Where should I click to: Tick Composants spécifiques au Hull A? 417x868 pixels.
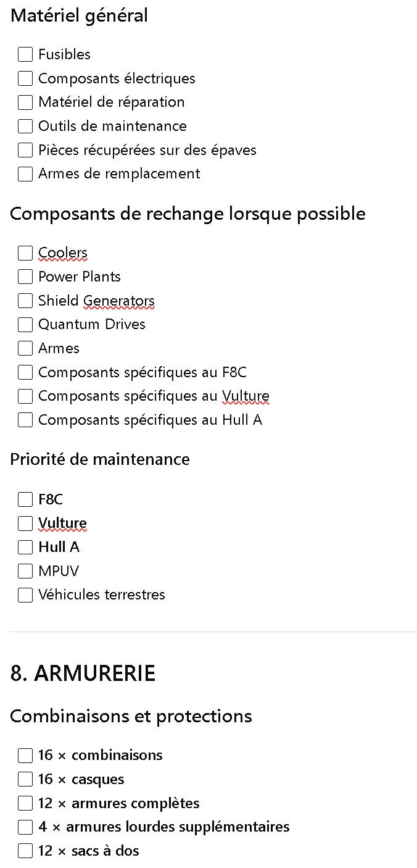pyautogui.click(x=25, y=420)
